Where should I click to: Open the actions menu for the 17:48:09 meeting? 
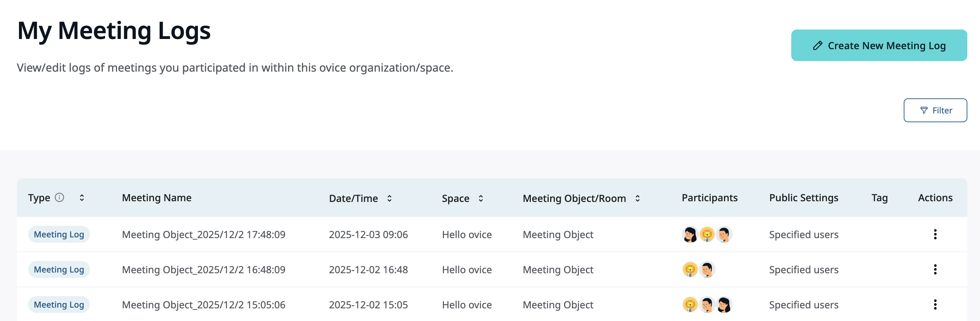[935, 235]
